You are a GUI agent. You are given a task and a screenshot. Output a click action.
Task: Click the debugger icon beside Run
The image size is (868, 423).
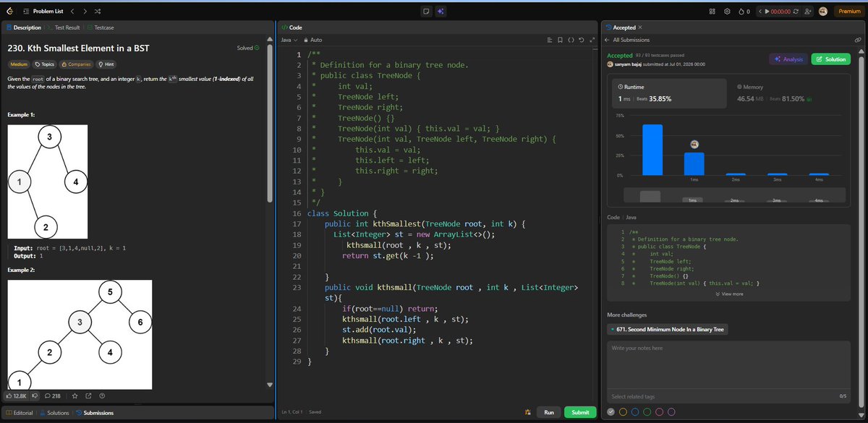pyautogui.click(x=529, y=412)
